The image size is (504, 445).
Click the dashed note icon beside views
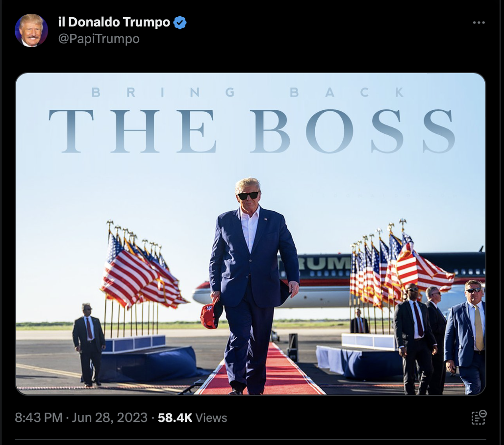(x=479, y=418)
